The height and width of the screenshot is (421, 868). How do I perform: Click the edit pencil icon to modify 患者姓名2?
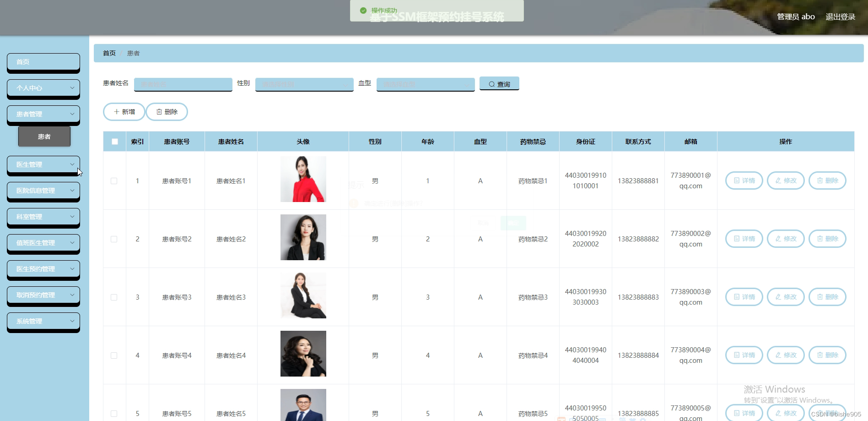(779, 239)
